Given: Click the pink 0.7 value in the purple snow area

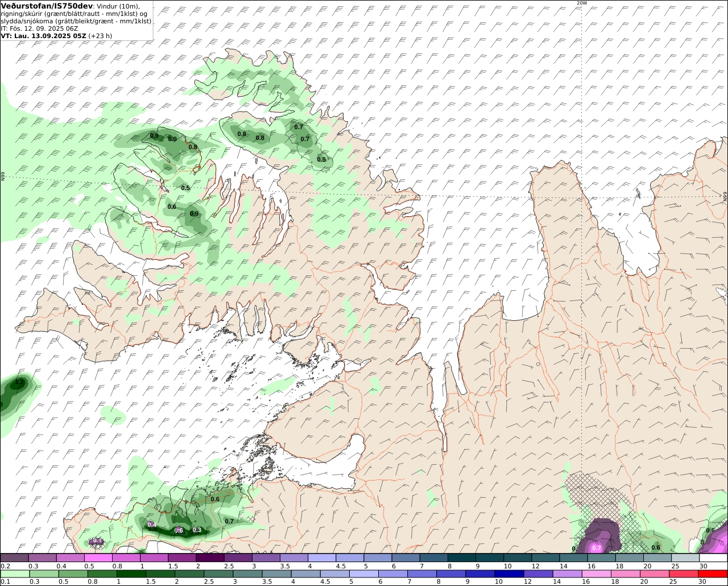Looking at the screenshot, I should point(597,548).
